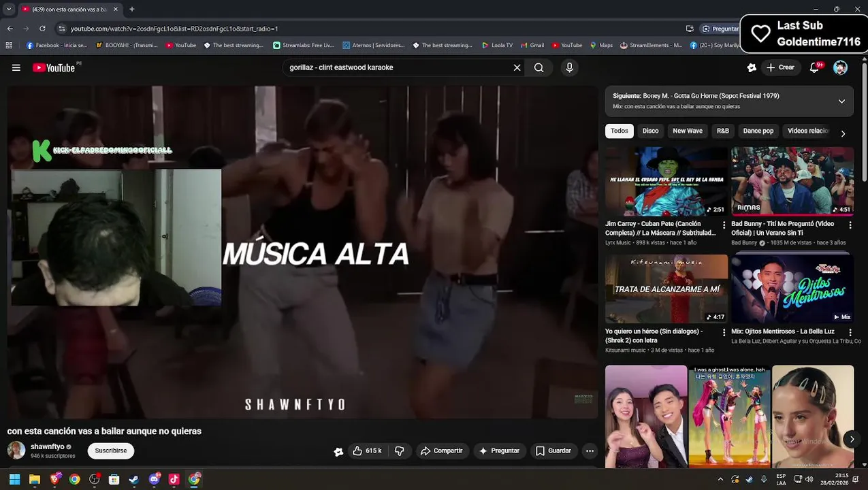Select the New Wave filter chip
The width and height of the screenshot is (868, 490).
(688, 131)
